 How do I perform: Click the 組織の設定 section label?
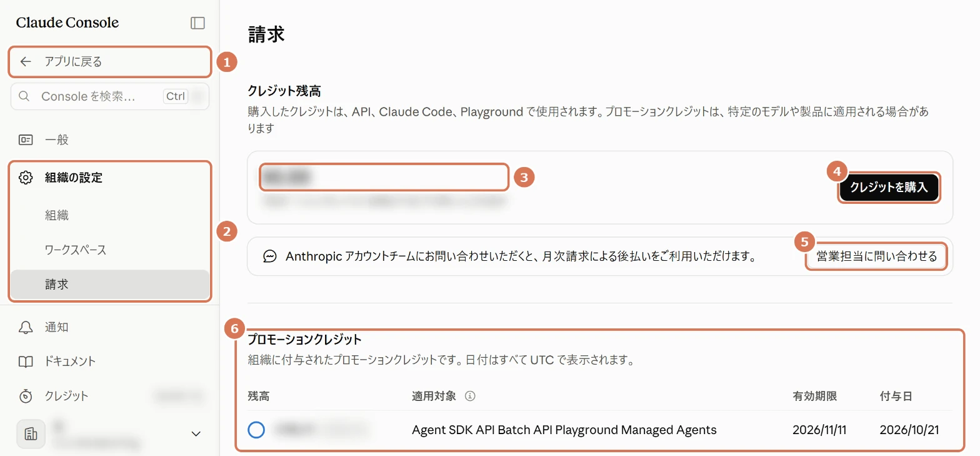74,178
